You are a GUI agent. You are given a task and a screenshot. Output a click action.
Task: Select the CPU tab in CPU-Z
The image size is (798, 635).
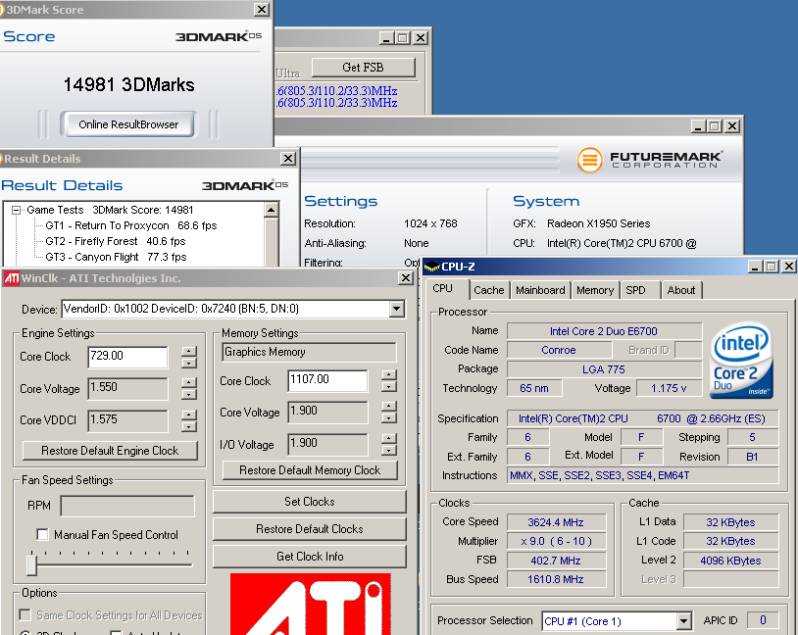point(443,288)
